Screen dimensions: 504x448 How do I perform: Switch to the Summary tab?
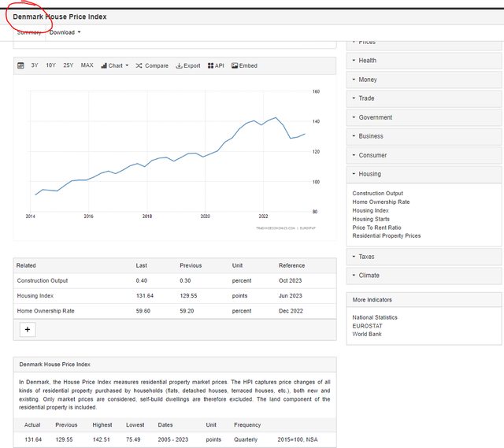pyautogui.click(x=29, y=32)
